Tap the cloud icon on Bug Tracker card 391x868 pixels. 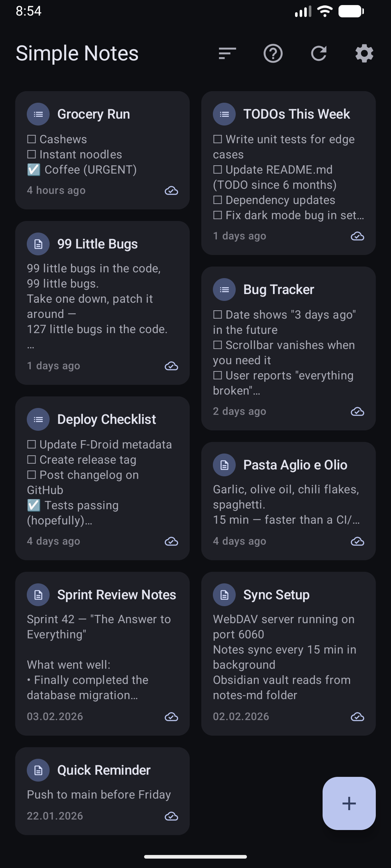(357, 411)
